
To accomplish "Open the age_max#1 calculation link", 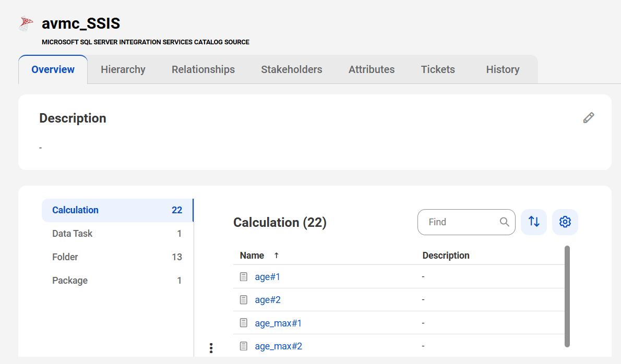I will click(x=278, y=323).
